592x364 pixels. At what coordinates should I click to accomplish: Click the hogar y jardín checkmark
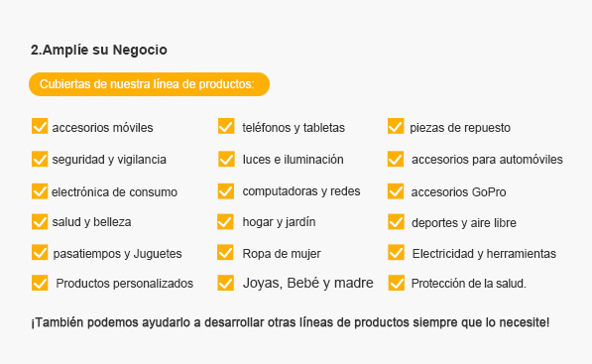click(x=225, y=222)
